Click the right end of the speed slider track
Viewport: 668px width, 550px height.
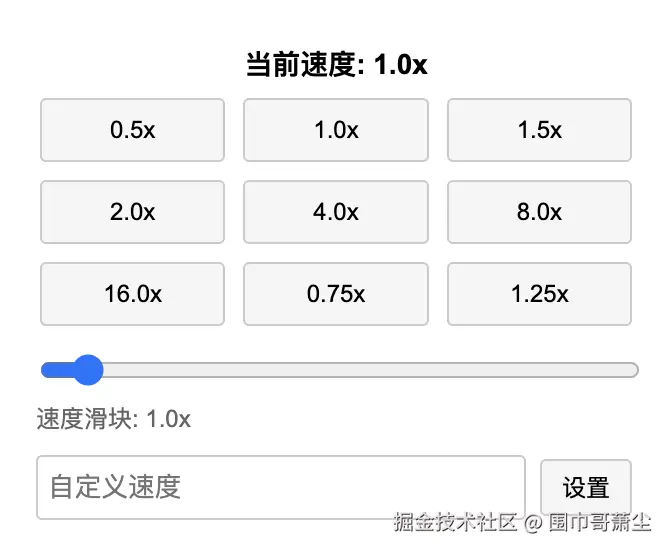point(630,370)
